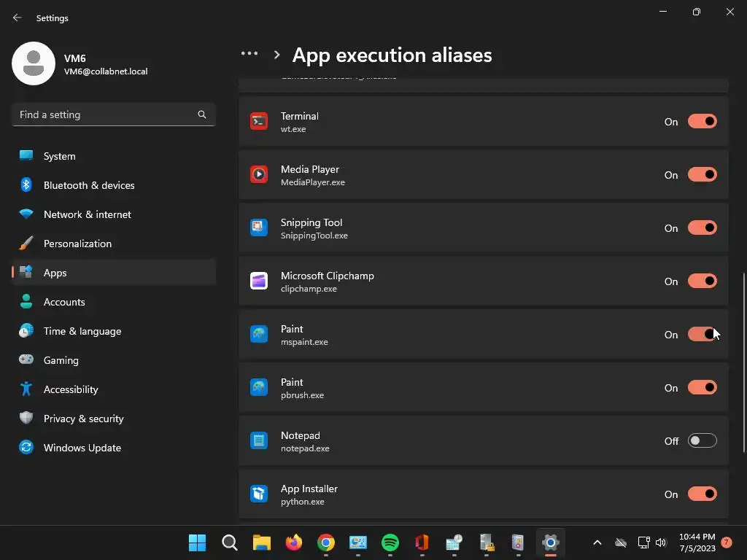This screenshot has width=747, height=560.
Task: Show hidden icons in system tray
Action: (597, 542)
